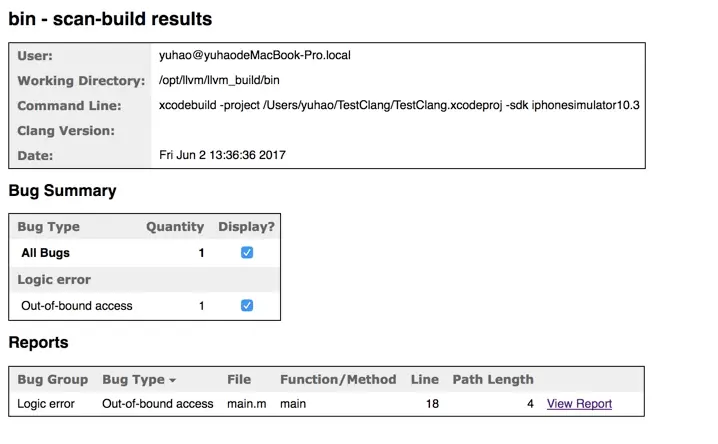Sort reports by Function/Method header
718x444 pixels.
338,379
